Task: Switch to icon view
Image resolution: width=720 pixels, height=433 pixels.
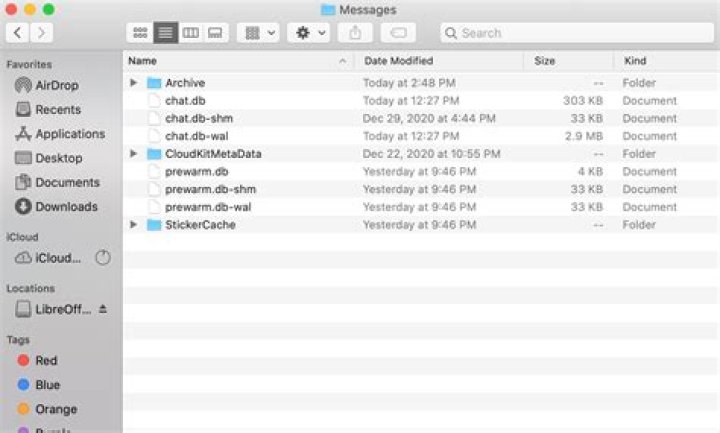Action: (140, 33)
